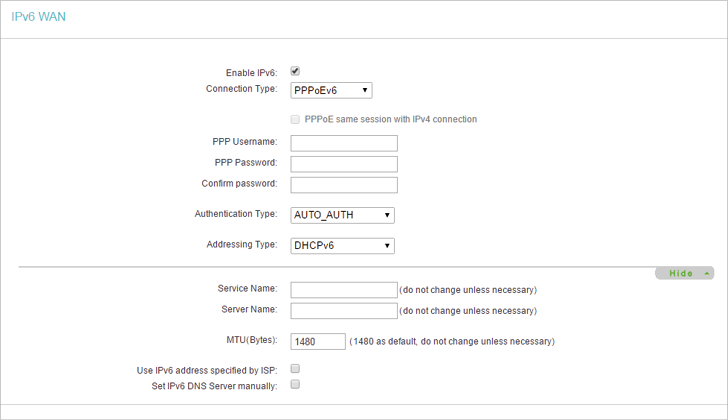Click the DHCPv6 dropdown arrow

(x=387, y=246)
